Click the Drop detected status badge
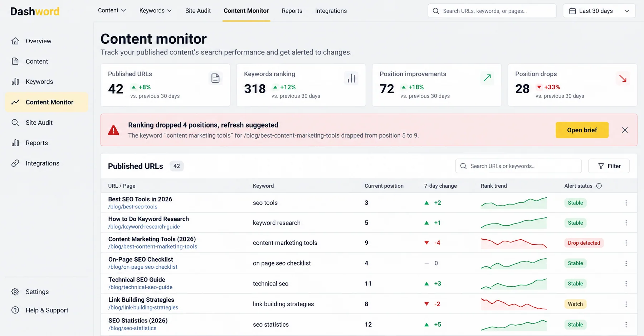The image size is (644, 336). pyautogui.click(x=584, y=243)
